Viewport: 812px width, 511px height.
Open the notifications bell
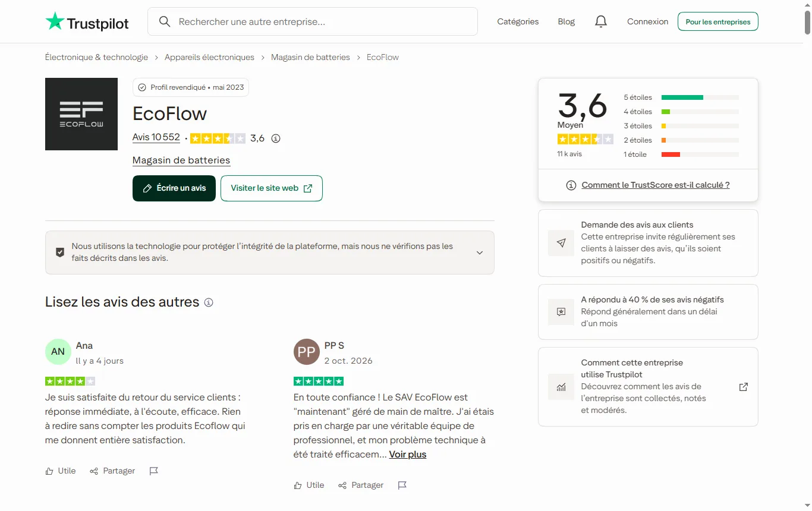601,21
